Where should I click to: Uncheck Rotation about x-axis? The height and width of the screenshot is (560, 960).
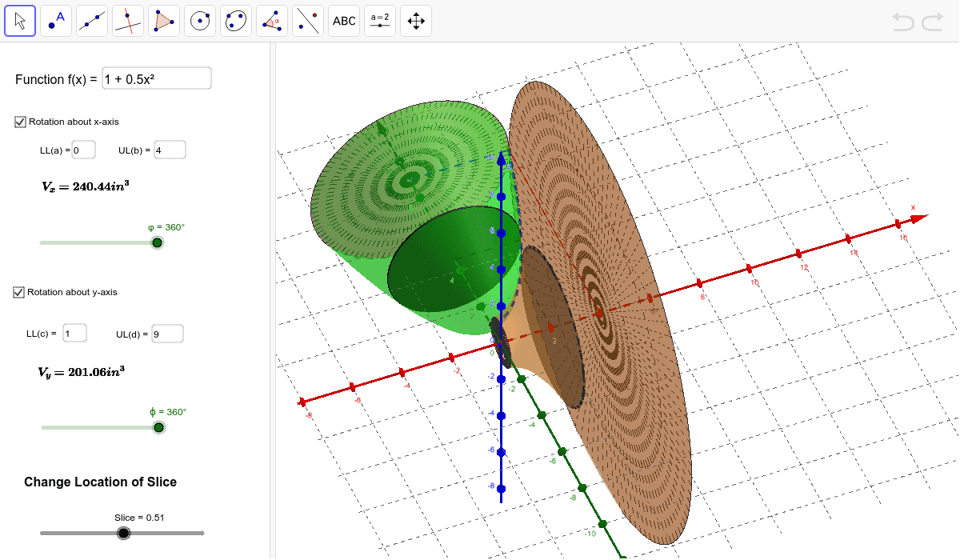coord(18,122)
